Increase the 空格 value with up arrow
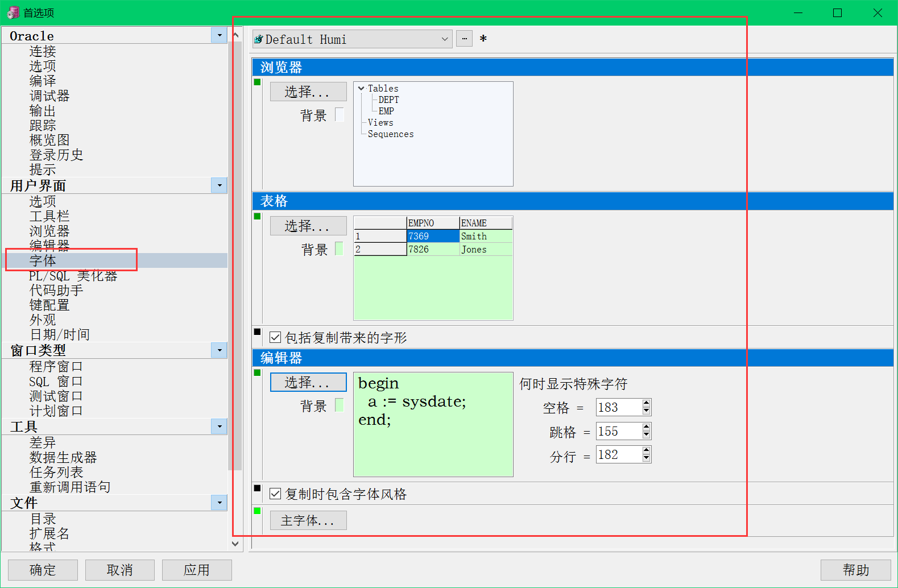 [646, 403]
